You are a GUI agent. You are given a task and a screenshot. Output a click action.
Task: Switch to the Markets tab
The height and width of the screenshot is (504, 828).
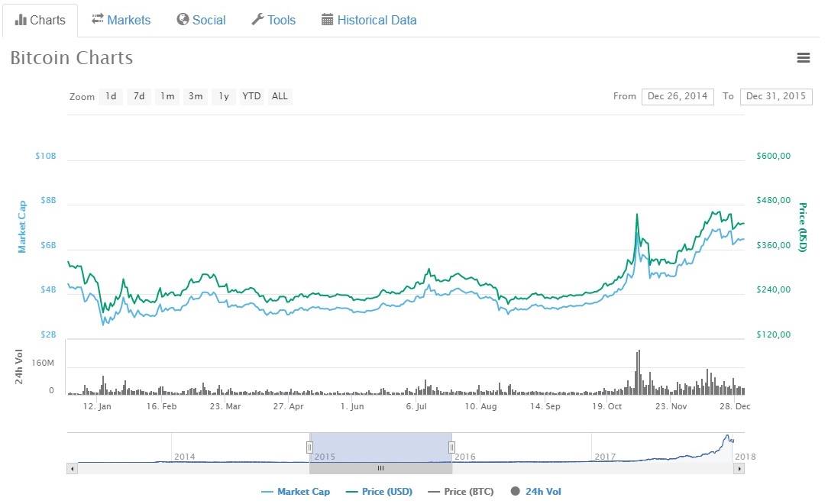point(121,20)
